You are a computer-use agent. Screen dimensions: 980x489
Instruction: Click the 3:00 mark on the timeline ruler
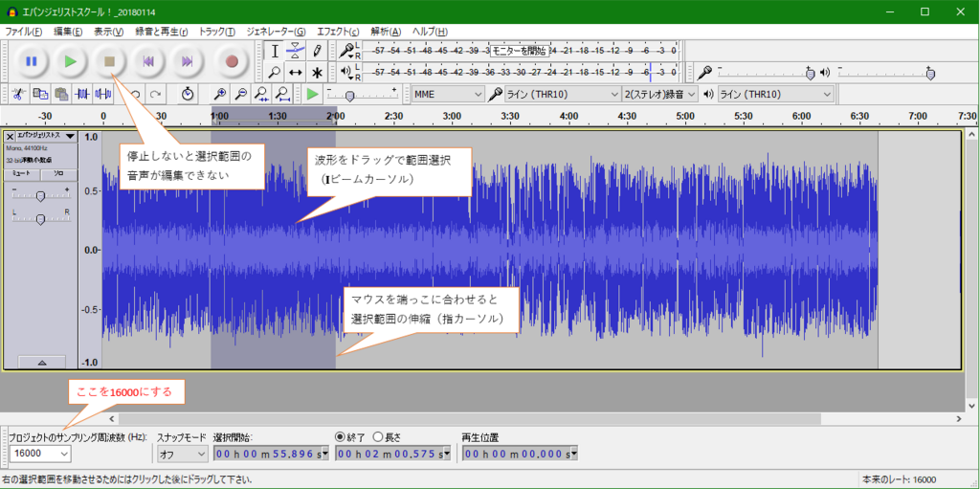click(452, 116)
